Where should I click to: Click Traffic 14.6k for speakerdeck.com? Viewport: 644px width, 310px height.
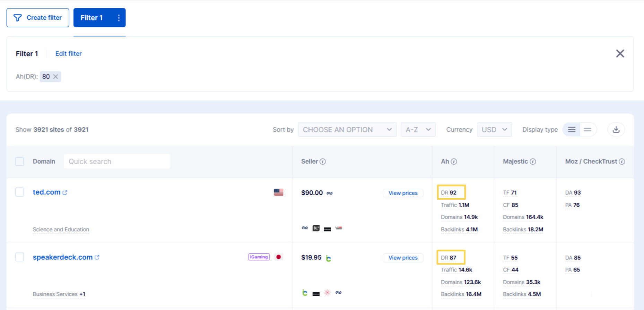[x=456, y=270]
